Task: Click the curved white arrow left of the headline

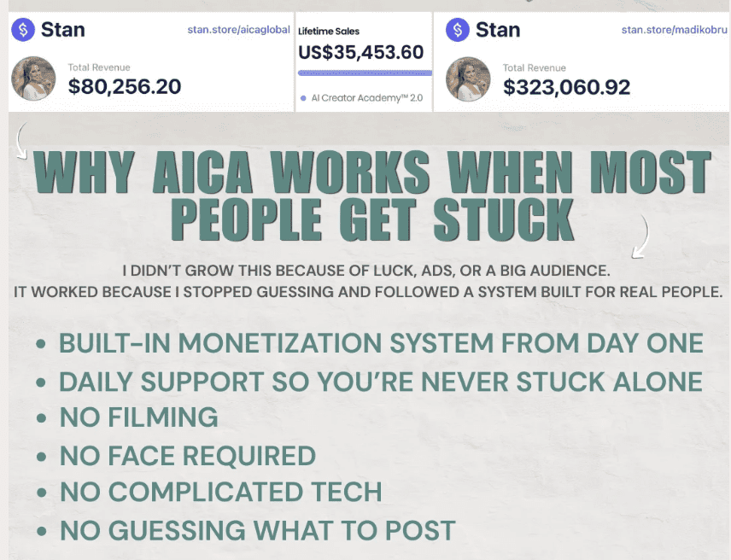Action: (x=20, y=141)
